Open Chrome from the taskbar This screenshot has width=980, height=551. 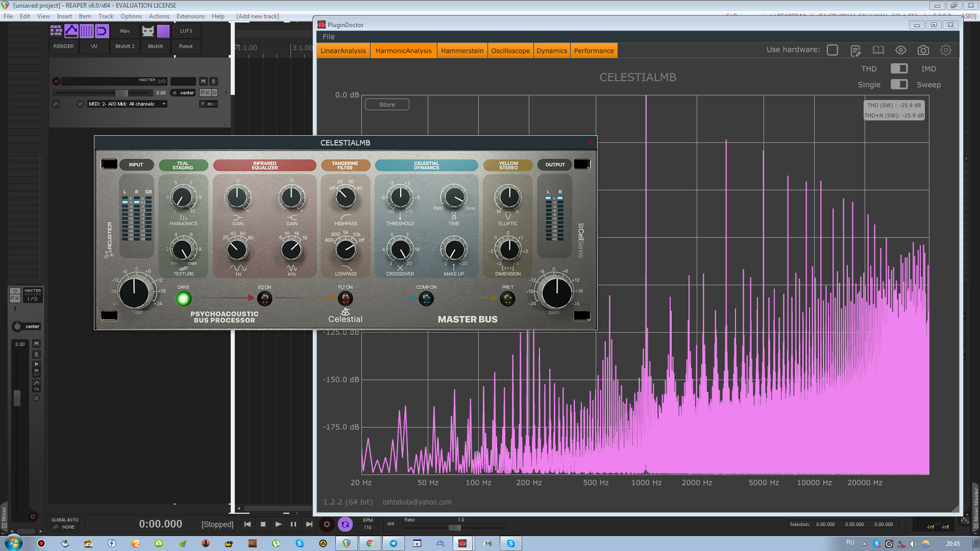[370, 543]
